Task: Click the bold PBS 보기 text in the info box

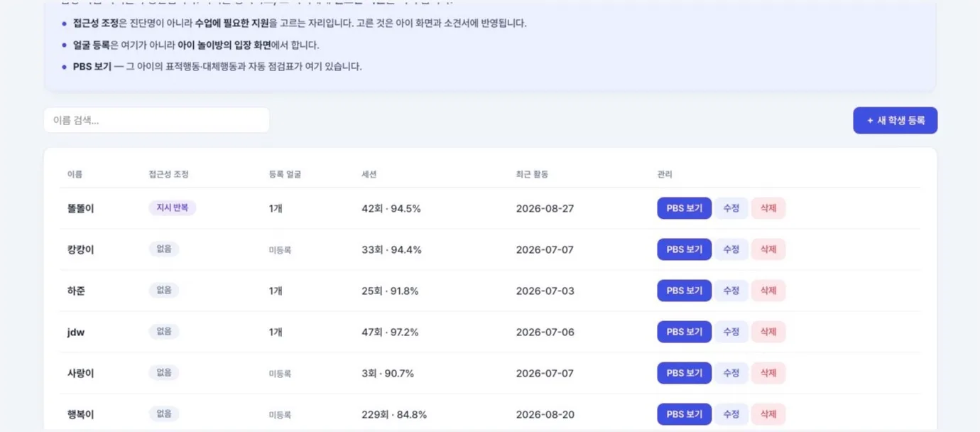Action: click(92, 66)
